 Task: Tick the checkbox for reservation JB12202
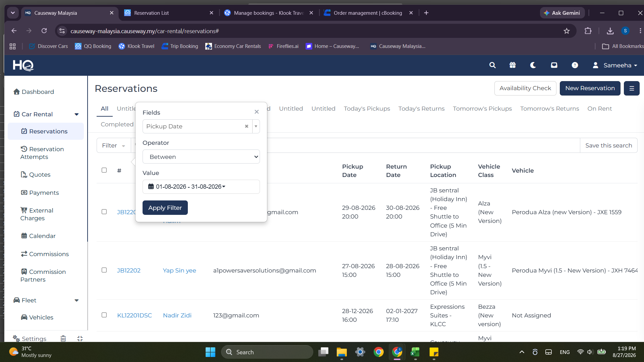click(x=104, y=270)
